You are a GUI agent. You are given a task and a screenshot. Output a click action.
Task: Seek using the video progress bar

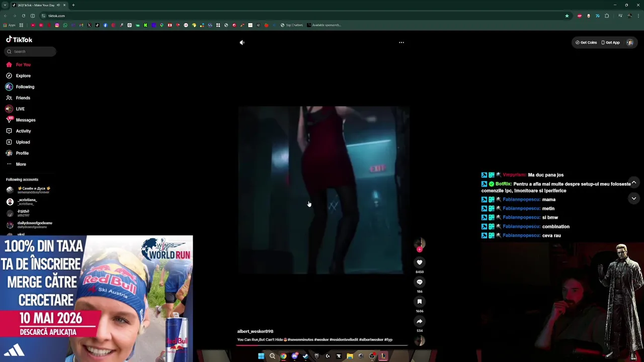click(x=322, y=345)
